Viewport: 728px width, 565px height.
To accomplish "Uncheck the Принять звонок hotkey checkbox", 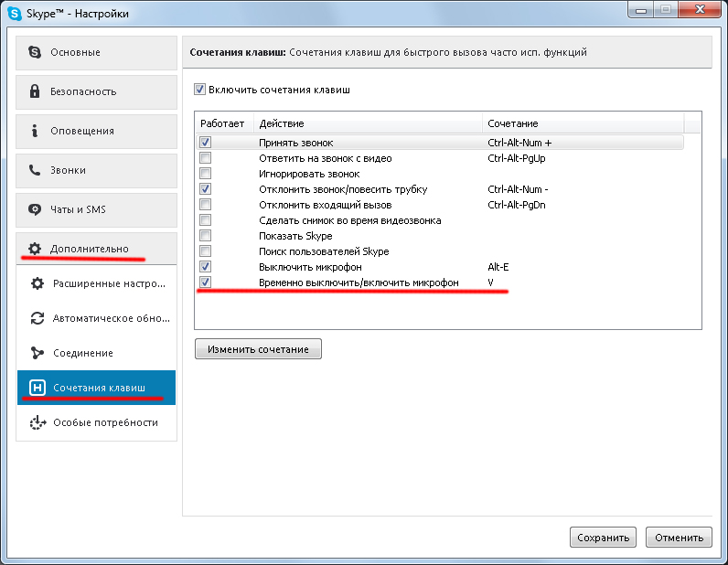I will (205, 142).
